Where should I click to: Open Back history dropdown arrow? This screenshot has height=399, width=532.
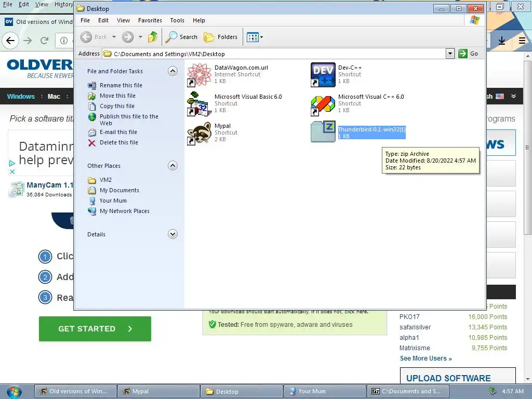(114, 37)
